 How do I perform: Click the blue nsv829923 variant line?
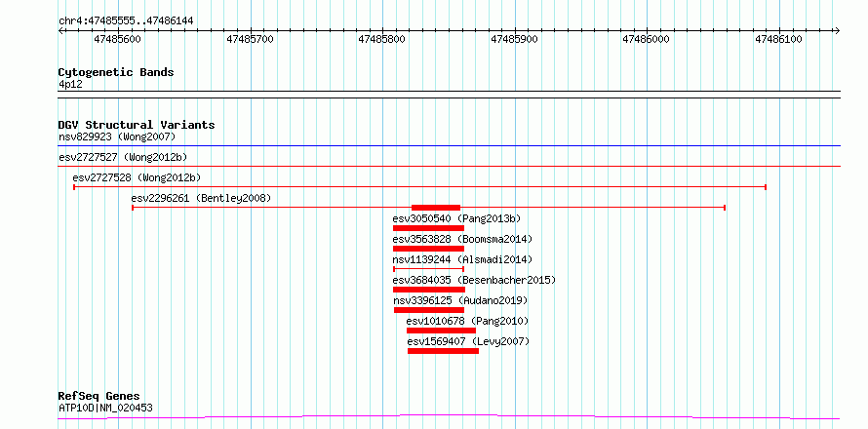[449, 146]
